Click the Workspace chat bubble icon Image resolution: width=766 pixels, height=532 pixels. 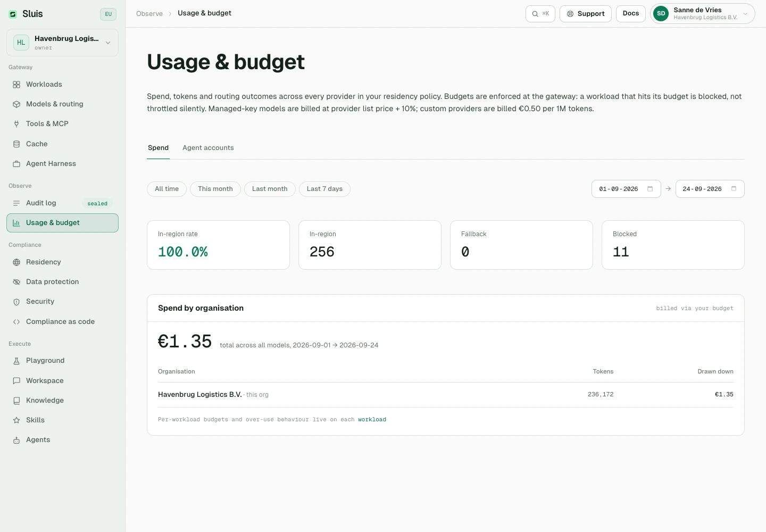click(16, 381)
